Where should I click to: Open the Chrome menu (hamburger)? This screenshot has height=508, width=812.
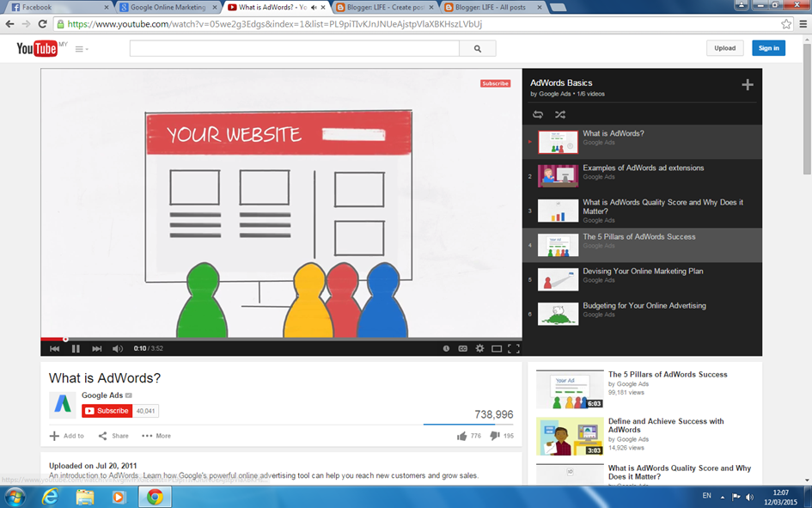[803, 24]
